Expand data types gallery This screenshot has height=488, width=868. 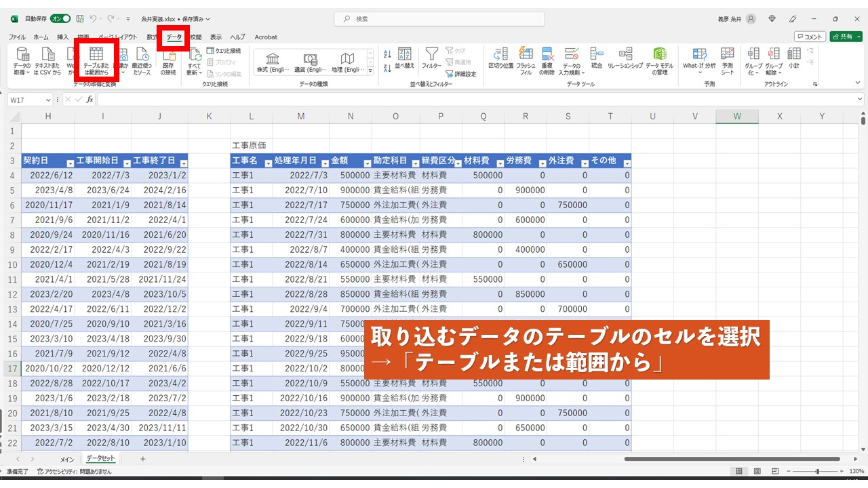point(370,70)
